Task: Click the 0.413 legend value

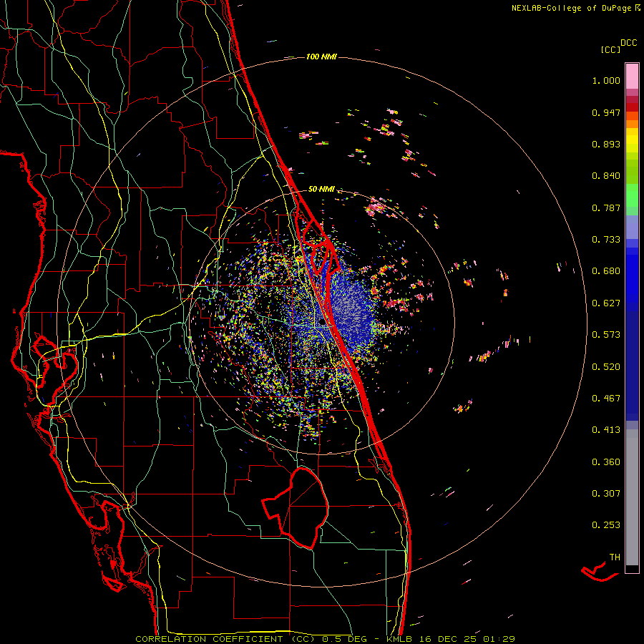Action: tap(606, 430)
